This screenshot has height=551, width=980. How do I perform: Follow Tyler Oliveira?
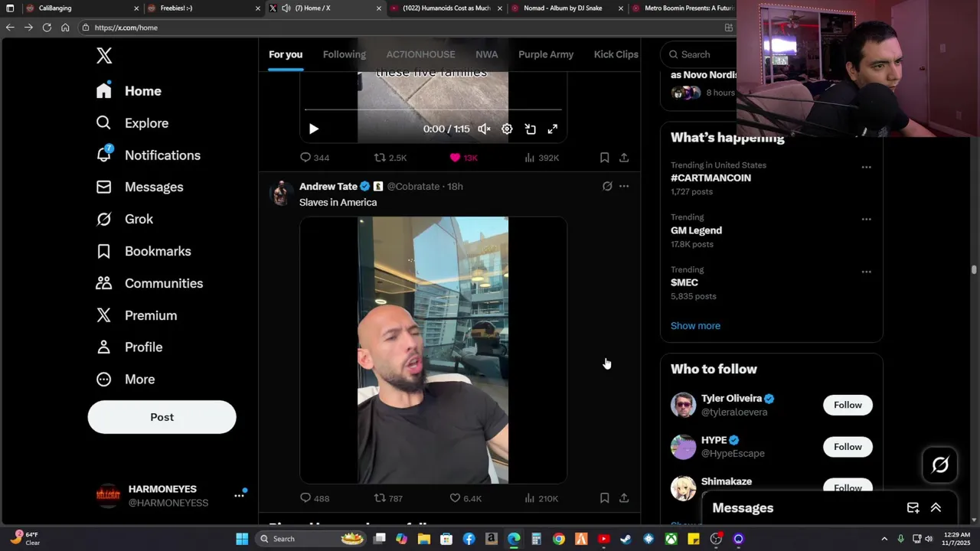point(848,405)
